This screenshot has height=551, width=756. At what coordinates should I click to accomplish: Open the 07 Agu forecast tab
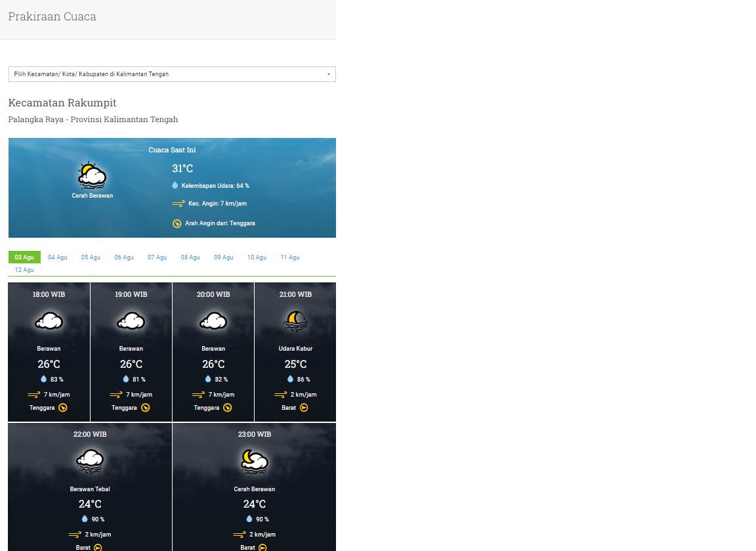(x=157, y=257)
